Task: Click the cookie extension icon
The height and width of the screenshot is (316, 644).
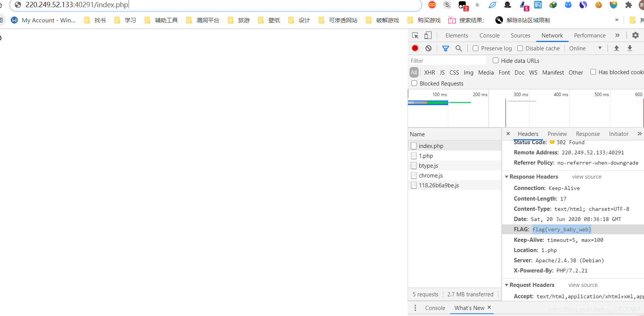Action: click(x=598, y=5)
